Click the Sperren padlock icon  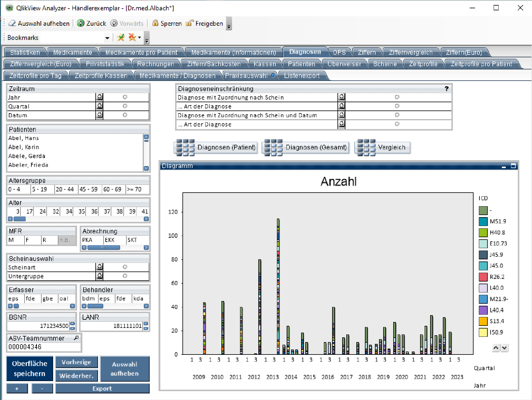155,23
